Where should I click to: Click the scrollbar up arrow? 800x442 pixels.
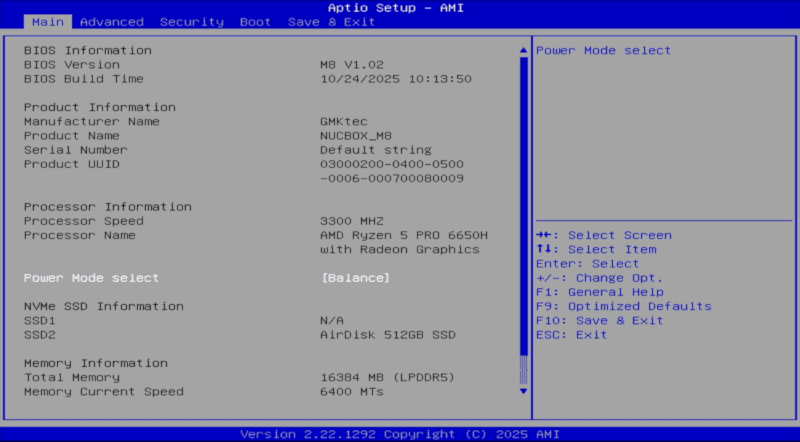(x=522, y=50)
